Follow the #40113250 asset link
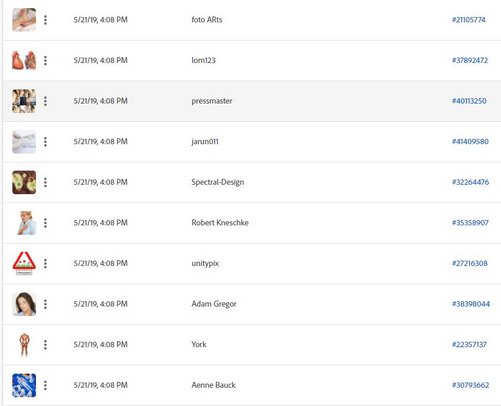 pos(469,101)
